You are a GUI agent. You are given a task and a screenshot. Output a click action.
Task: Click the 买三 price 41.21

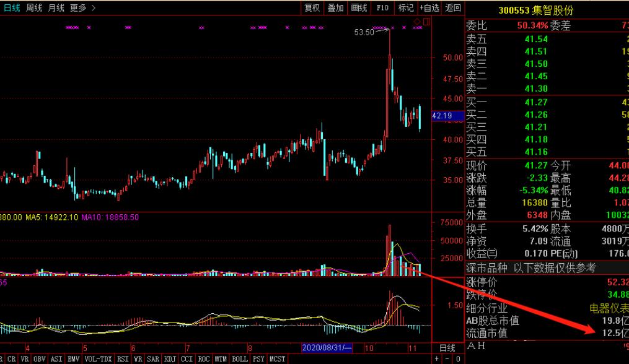point(536,127)
